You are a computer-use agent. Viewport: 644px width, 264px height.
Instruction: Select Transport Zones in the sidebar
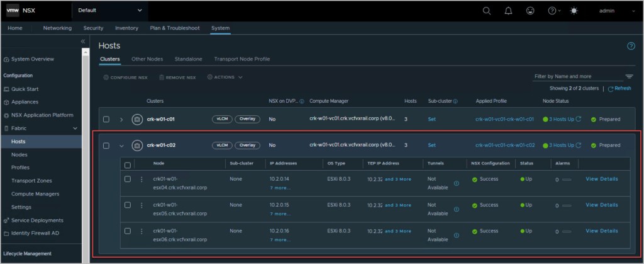[x=32, y=180]
